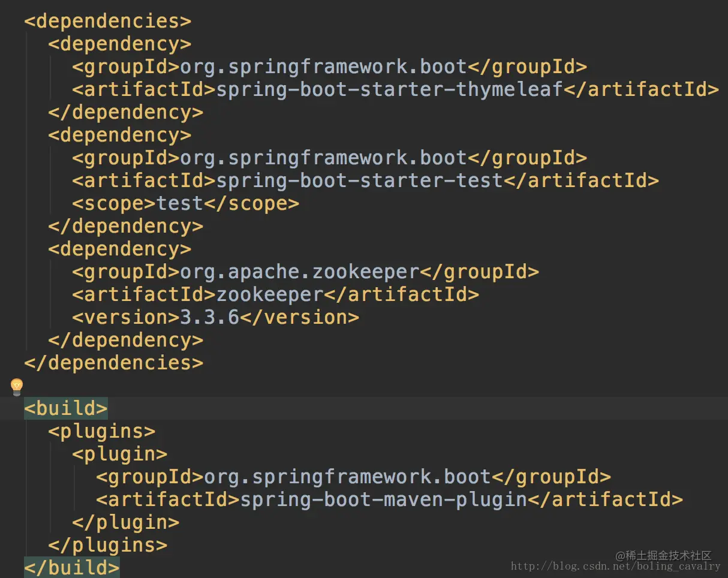Click the spring-boot-starter-thymeleaf artifactId text
The height and width of the screenshot is (578, 728).
click(x=389, y=89)
